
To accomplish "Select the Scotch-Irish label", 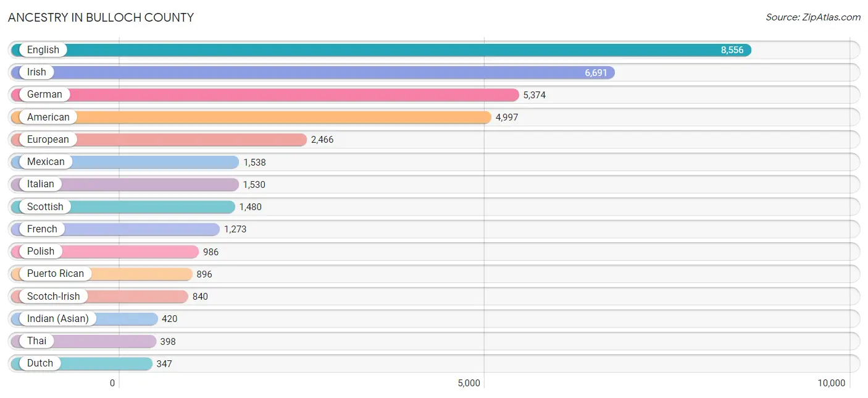I will (x=54, y=296).
